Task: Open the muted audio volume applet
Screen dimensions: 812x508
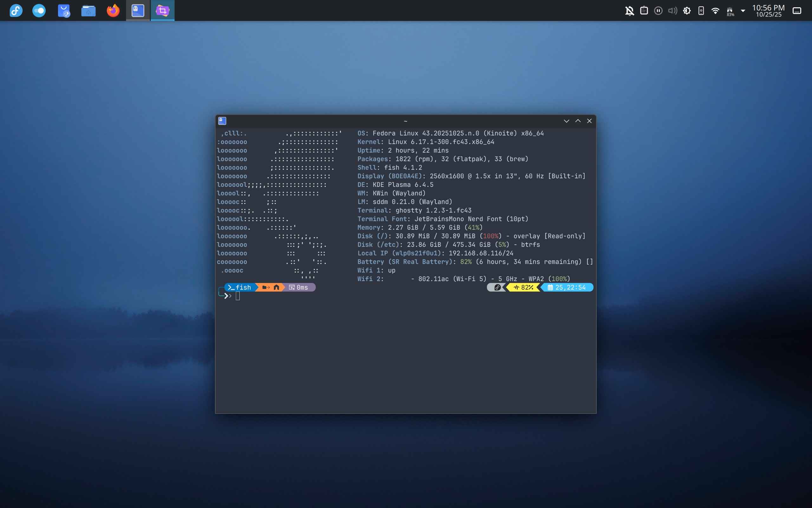Action: coord(672,11)
